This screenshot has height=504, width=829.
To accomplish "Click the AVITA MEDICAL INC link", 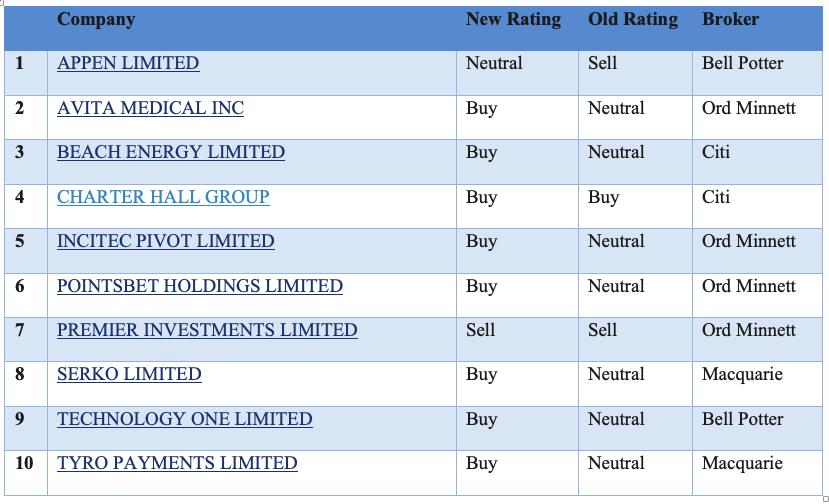I will pos(150,108).
